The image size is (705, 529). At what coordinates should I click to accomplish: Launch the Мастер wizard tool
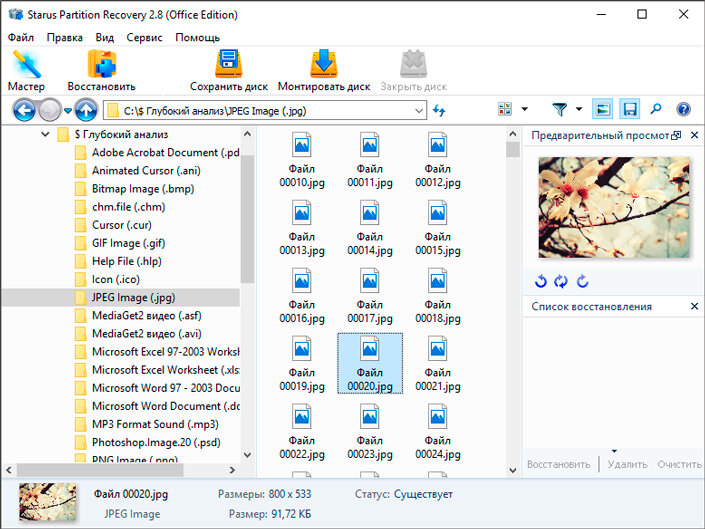[x=26, y=71]
